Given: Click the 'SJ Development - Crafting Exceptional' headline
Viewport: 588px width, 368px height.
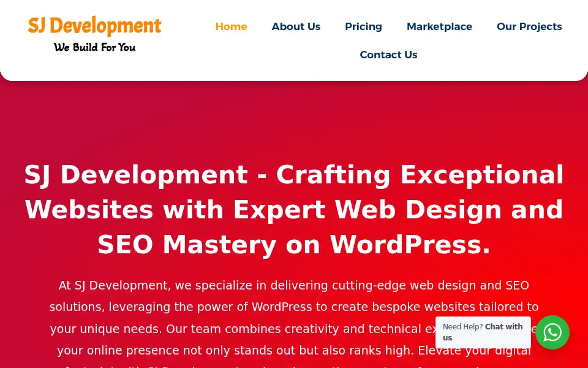Looking at the screenshot, I should pyautogui.click(x=294, y=210).
